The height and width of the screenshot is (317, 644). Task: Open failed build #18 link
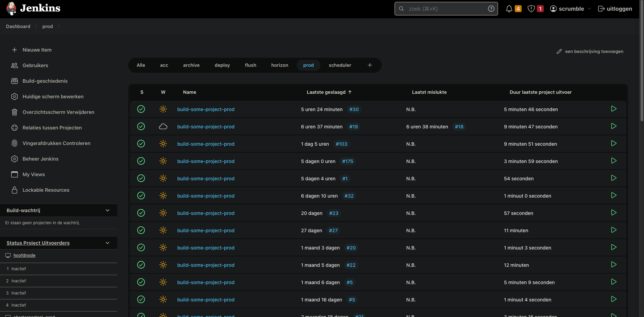[459, 127]
